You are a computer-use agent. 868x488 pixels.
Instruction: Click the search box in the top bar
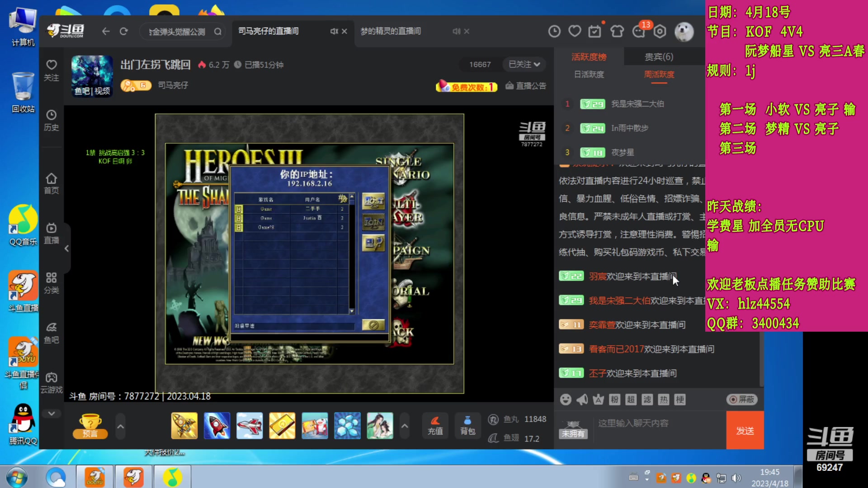click(x=183, y=32)
